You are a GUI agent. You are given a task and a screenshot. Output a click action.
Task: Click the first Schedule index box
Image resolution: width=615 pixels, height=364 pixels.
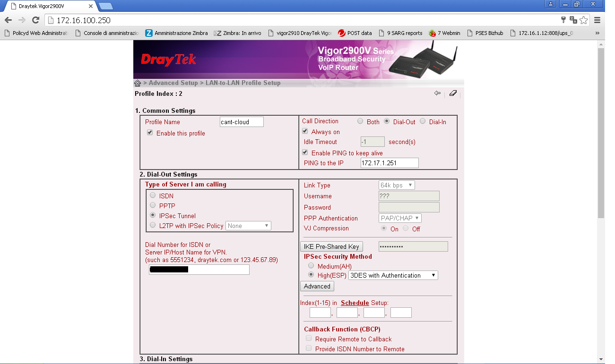[320, 313]
